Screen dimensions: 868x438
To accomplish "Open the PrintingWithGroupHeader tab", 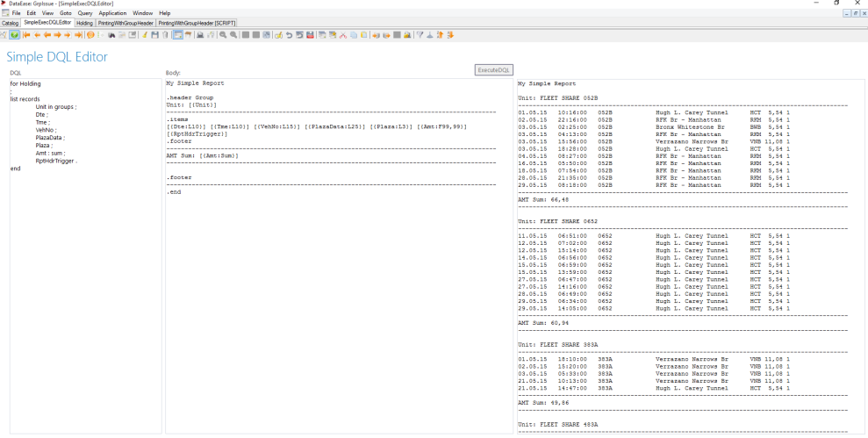I will click(x=126, y=23).
